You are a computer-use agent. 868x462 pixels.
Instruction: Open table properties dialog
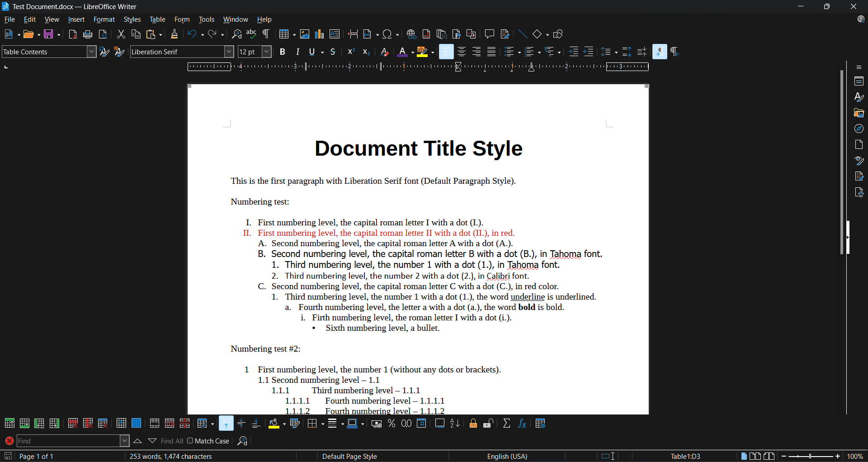pyautogui.click(x=540, y=424)
